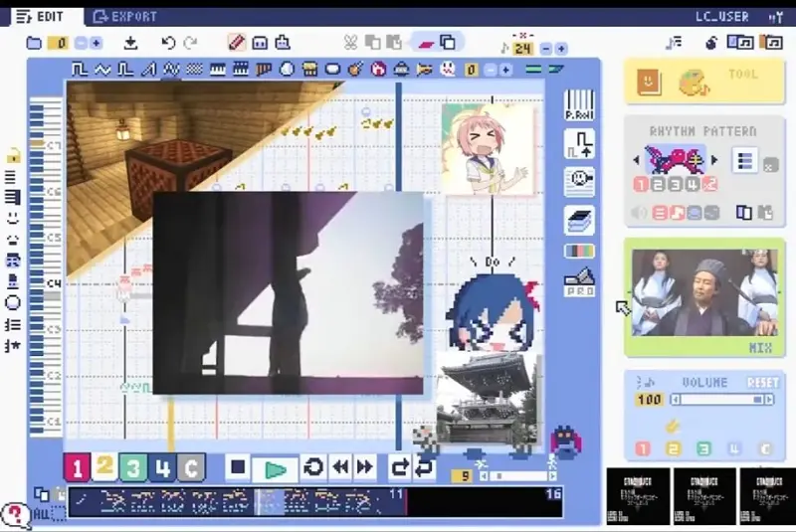Select the pencil draw tool
The image size is (796, 532).
237,43
